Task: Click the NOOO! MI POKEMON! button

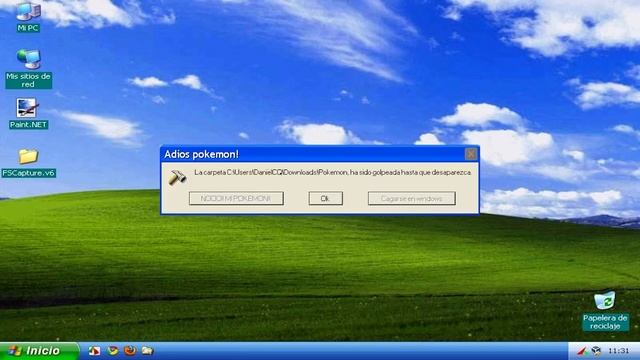Action: click(x=236, y=198)
